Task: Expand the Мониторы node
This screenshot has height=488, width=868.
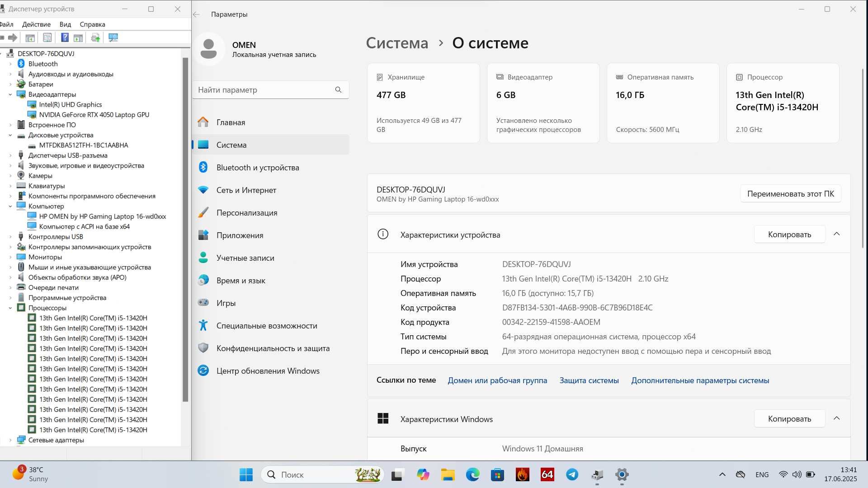Action: (10, 257)
